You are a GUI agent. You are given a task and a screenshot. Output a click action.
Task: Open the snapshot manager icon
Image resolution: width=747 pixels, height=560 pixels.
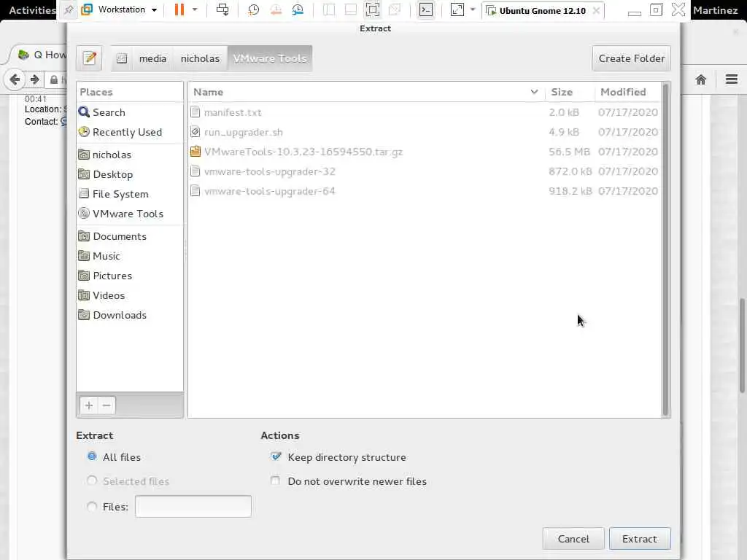(298, 9)
